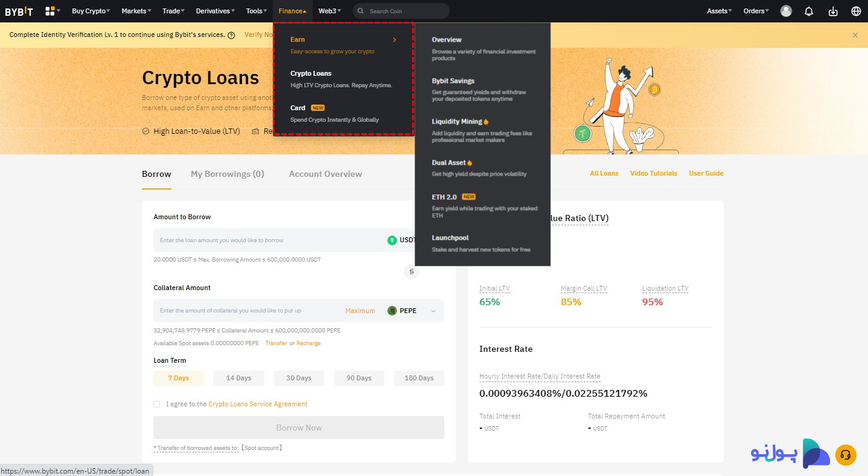This screenshot has height=476, width=868.
Task: Click the Loan Term label
Action: click(x=170, y=360)
